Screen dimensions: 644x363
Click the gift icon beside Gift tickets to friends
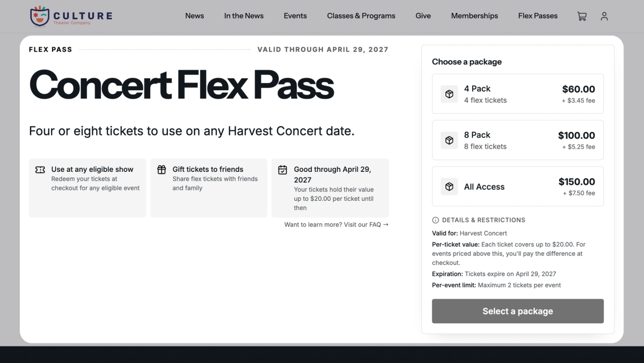click(162, 170)
